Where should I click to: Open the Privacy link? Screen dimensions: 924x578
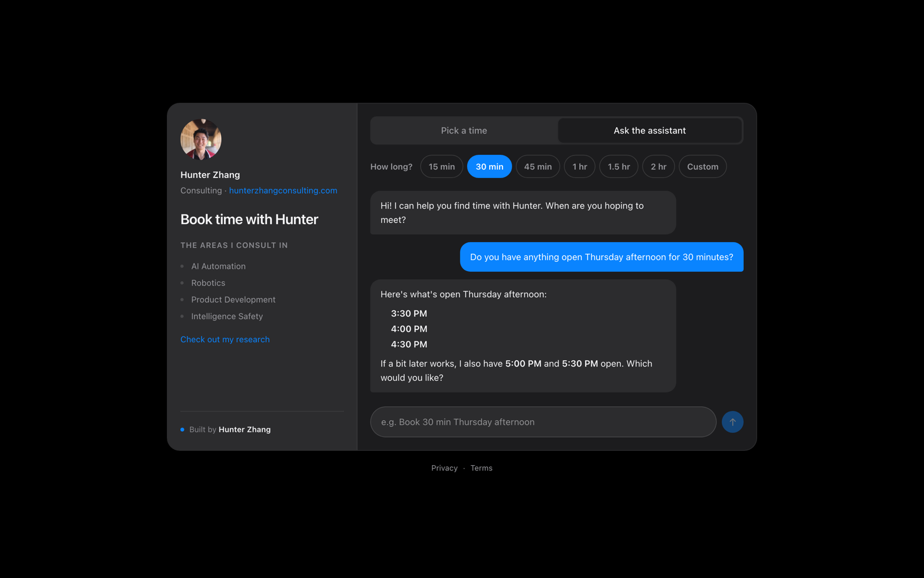pos(444,468)
